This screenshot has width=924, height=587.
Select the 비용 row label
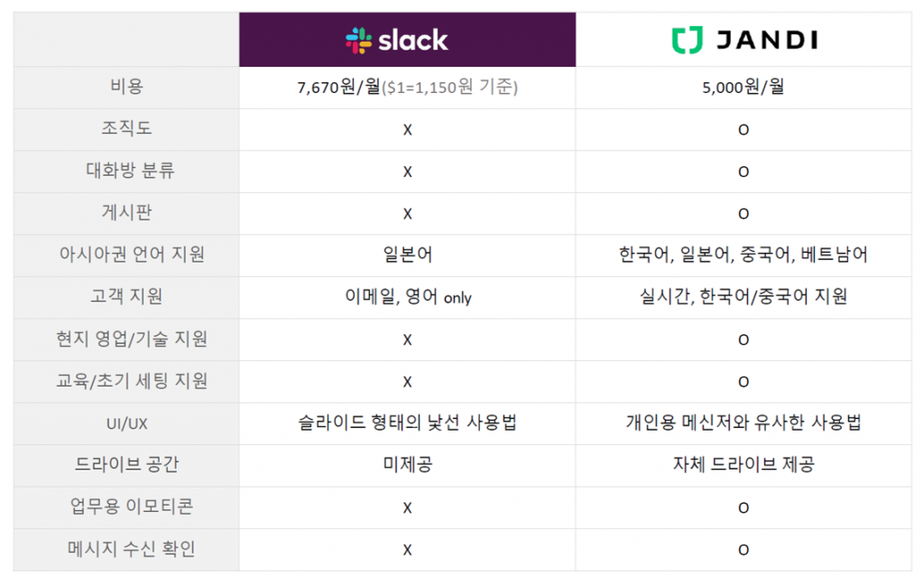pyautogui.click(x=126, y=88)
